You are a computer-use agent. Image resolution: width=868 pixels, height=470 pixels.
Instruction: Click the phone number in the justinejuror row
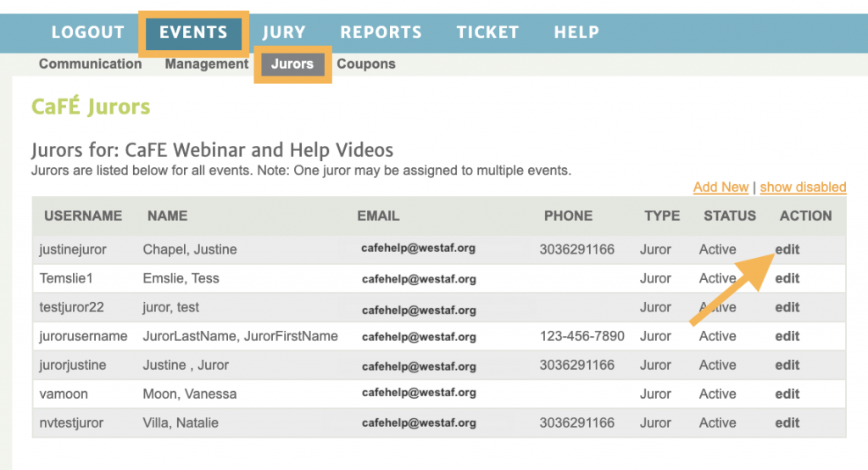[x=576, y=249]
